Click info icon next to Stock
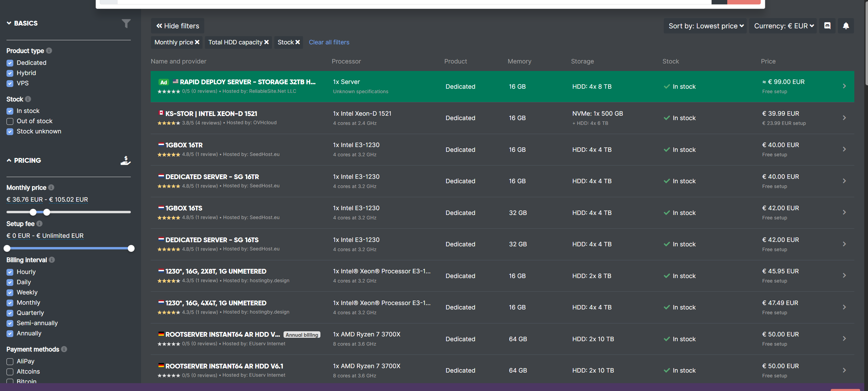Viewport: 868px width, 391px height. tap(28, 99)
